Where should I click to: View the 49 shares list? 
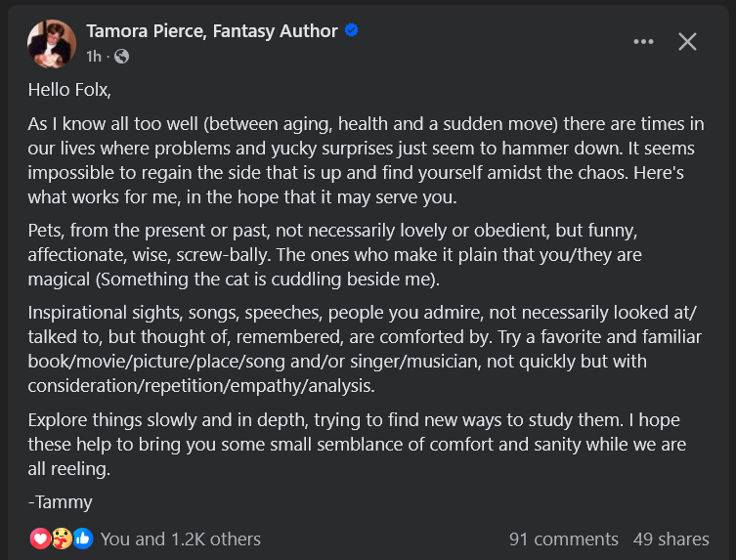671,538
